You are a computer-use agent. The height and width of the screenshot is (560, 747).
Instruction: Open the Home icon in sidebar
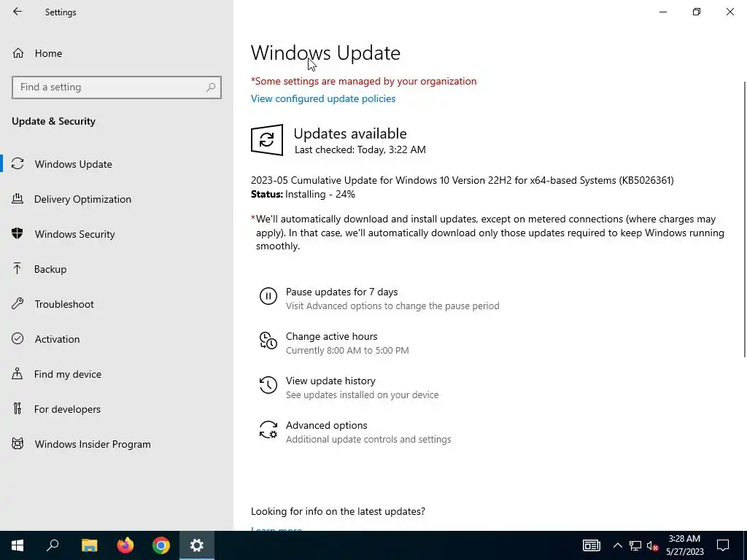pos(18,53)
